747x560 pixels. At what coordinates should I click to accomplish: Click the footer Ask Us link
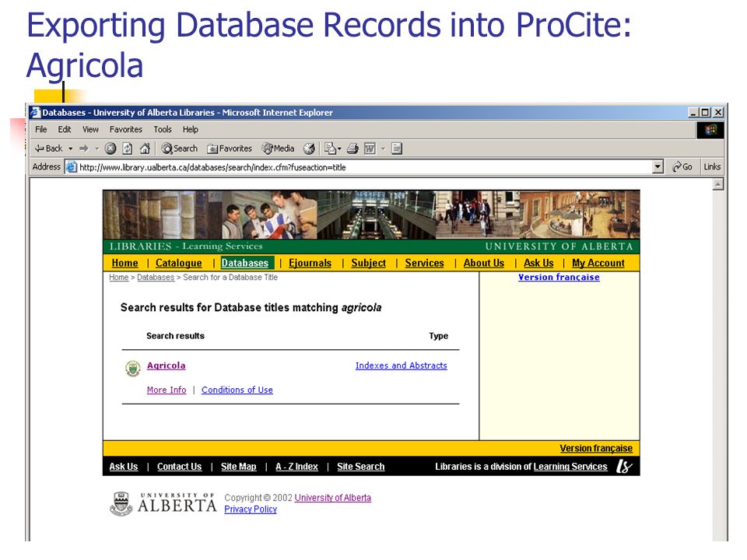(x=124, y=467)
